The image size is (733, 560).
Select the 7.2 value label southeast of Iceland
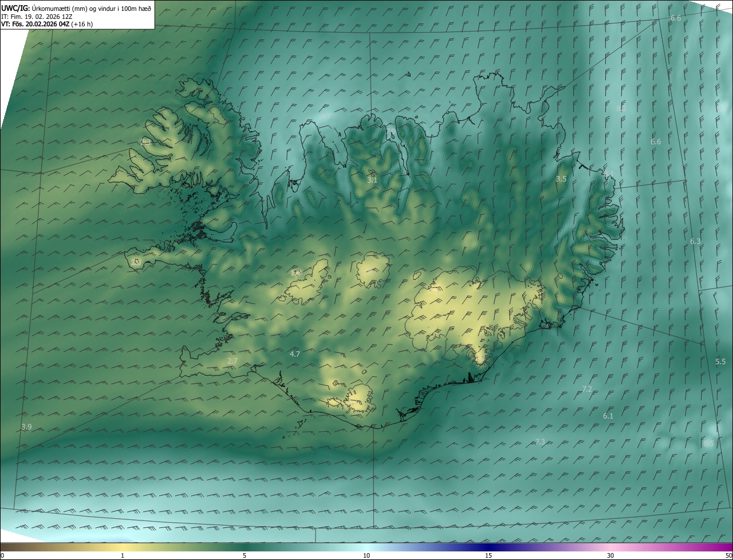pyautogui.click(x=587, y=389)
